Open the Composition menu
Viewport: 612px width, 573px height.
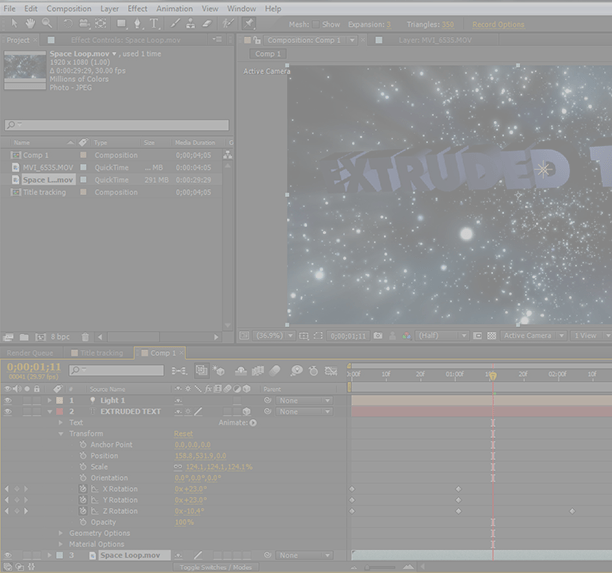click(69, 8)
